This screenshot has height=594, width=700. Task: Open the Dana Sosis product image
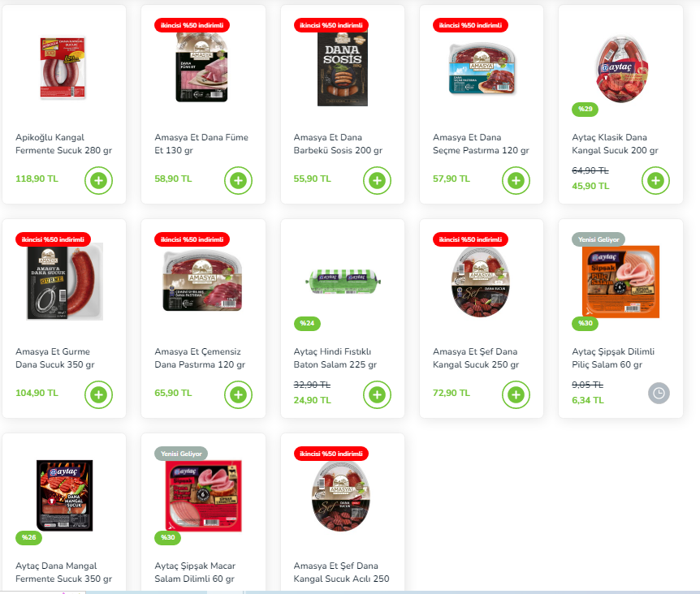point(343,68)
